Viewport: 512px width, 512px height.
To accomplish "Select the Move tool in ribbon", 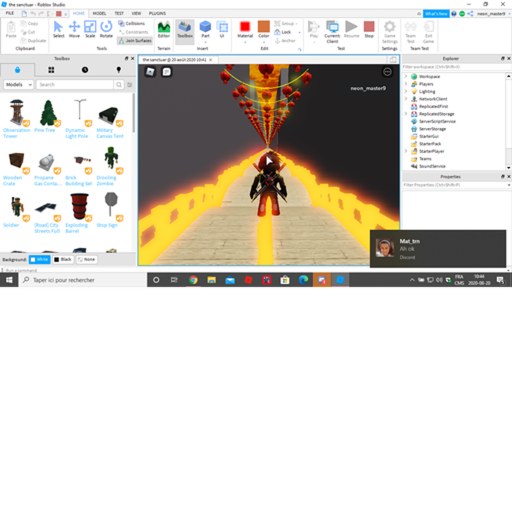I will 74,29.
